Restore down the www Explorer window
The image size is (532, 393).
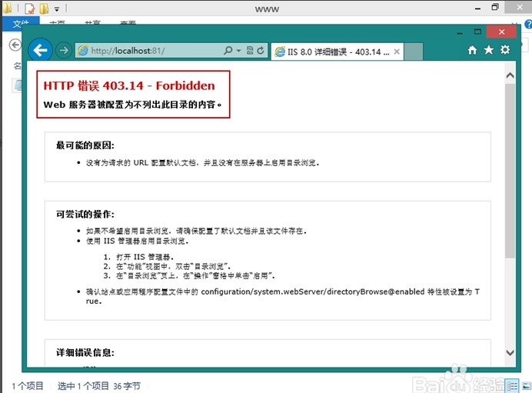pos(495,7)
